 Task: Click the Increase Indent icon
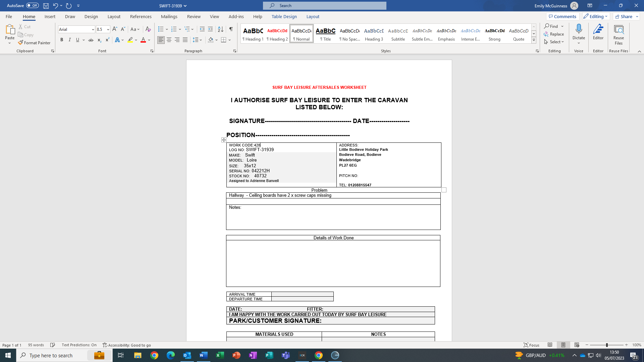210,29
